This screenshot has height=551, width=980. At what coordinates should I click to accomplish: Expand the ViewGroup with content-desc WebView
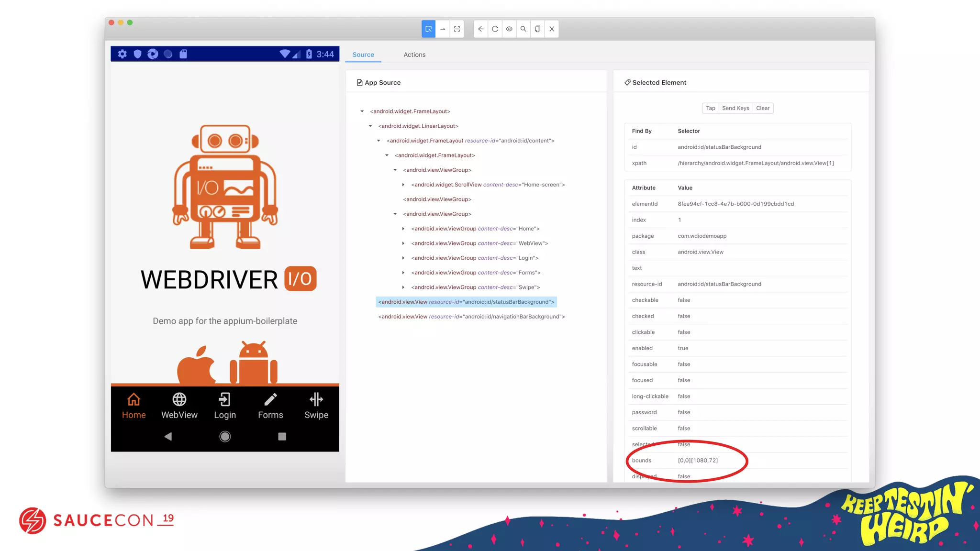403,243
